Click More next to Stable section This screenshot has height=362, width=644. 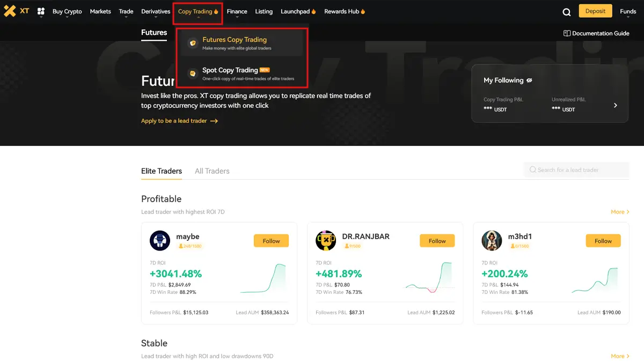[x=620, y=356]
